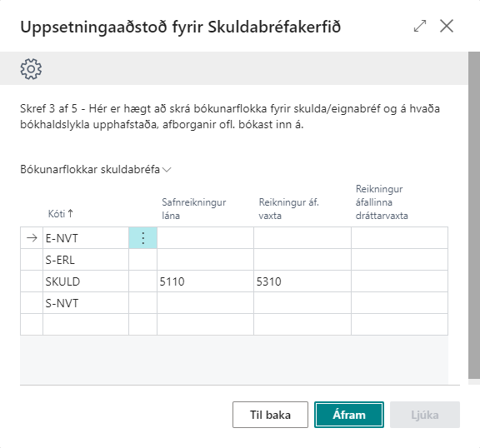The image size is (480, 448).
Task: Click the 5110 Safnreikningur lána cell
Action: [x=205, y=281]
